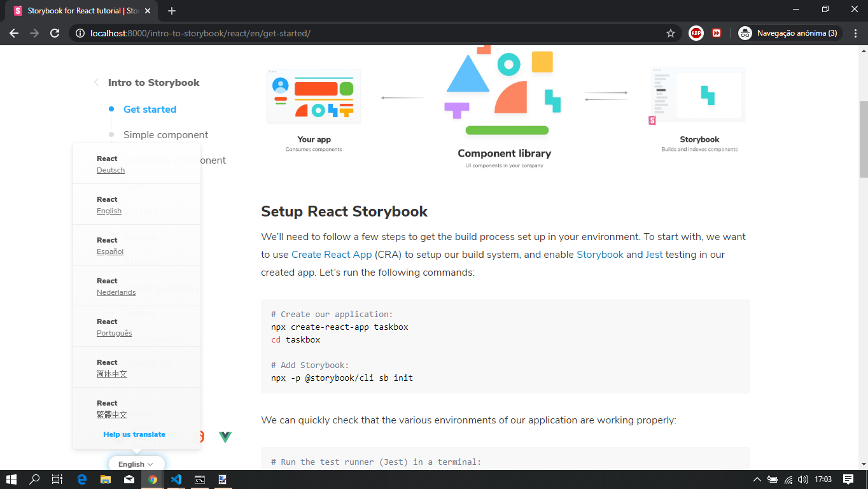Select the Vue framework icon

click(x=225, y=437)
